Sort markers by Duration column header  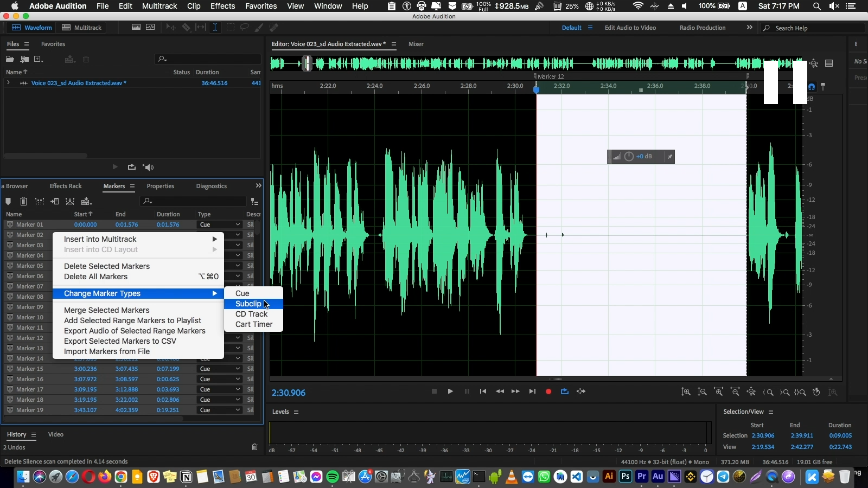[168, 214]
